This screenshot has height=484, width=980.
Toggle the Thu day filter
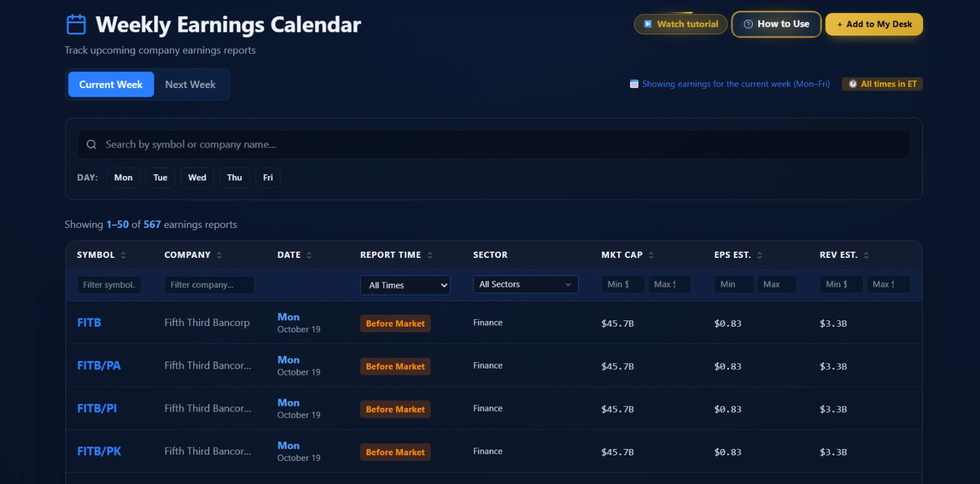tap(234, 177)
